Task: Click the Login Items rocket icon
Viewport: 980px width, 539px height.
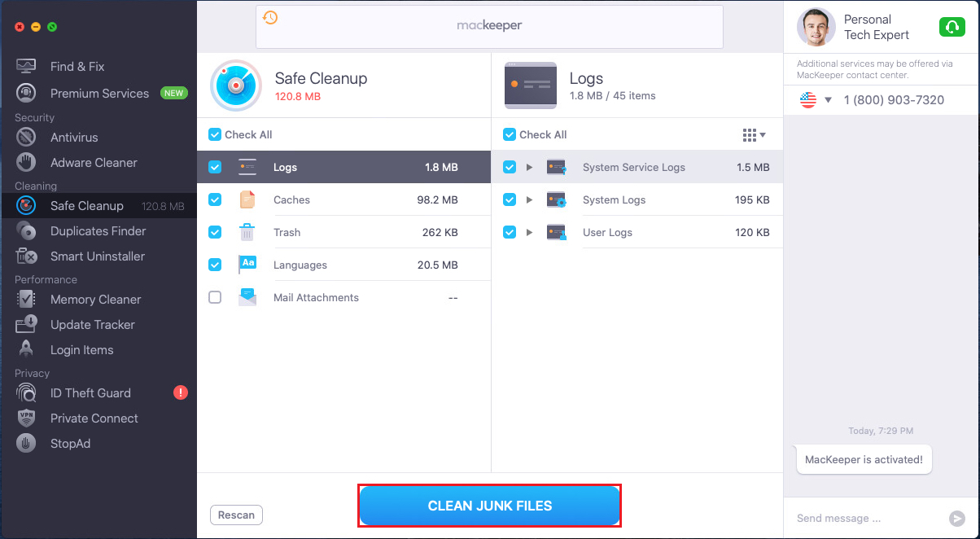Action: (26, 349)
